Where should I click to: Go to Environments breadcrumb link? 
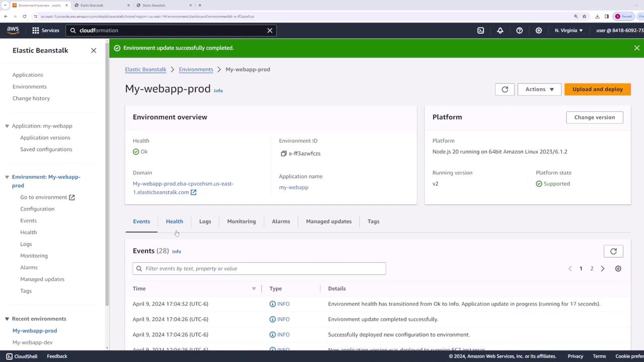196,69
